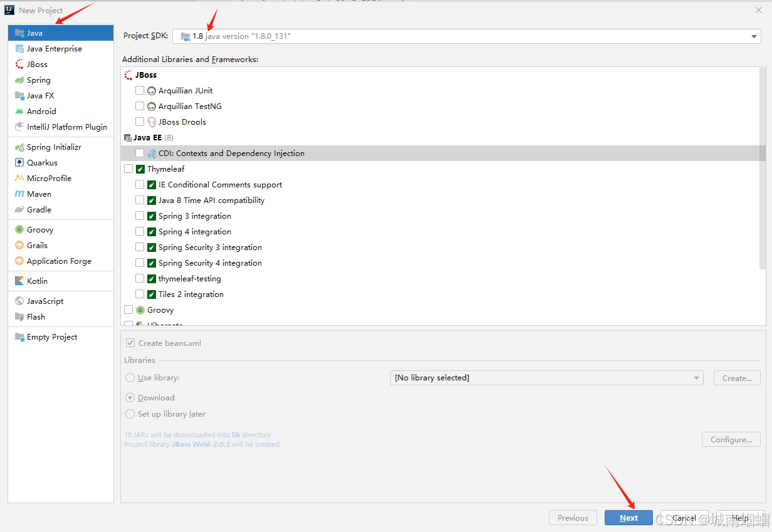Click the Spring Security 3 integration row

(439, 247)
